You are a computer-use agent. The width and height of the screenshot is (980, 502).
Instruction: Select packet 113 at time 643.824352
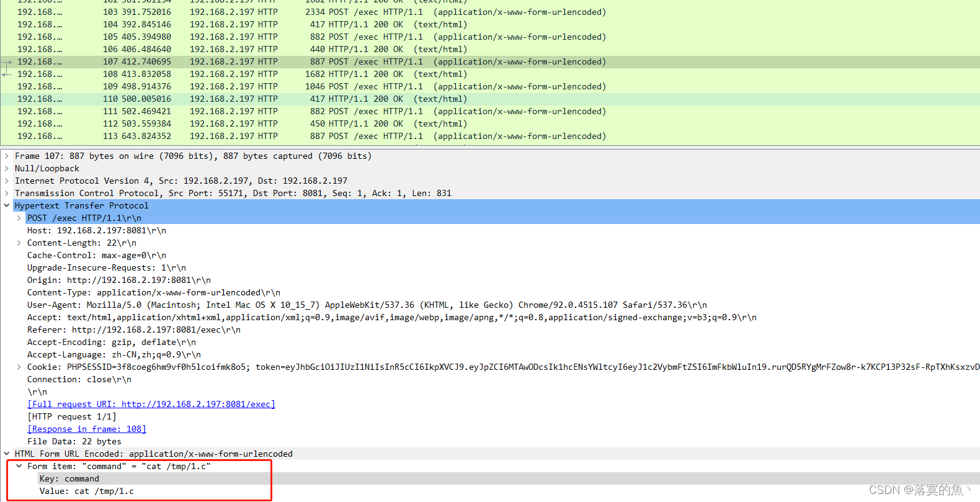point(490,136)
